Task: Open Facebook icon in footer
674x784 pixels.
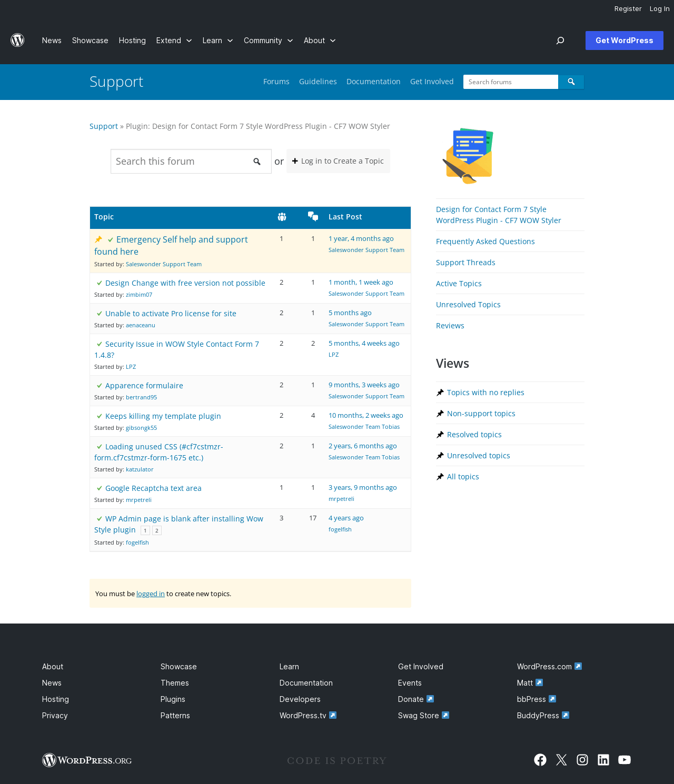Action: (x=540, y=760)
